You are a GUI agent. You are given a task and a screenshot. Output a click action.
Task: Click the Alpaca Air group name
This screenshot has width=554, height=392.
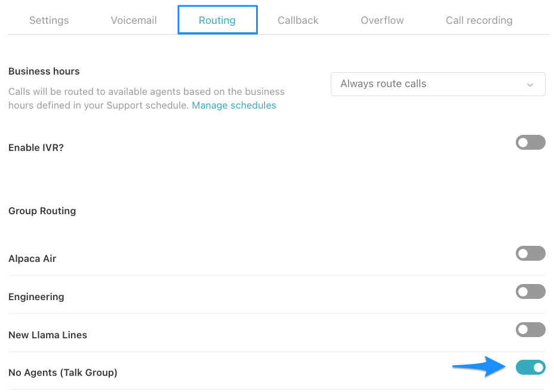point(32,258)
